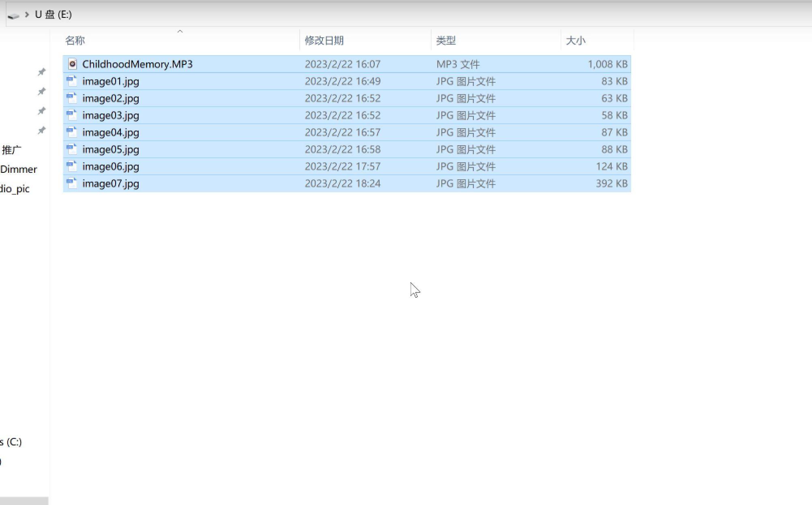Viewport: 812px width, 505px height.
Task: Click the topmost pin icon in sidebar
Action: [x=41, y=72]
